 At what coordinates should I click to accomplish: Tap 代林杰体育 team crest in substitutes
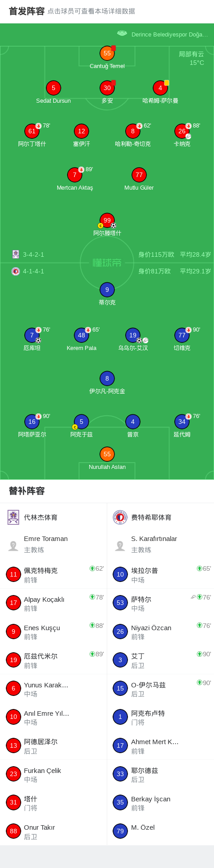[14, 517]
